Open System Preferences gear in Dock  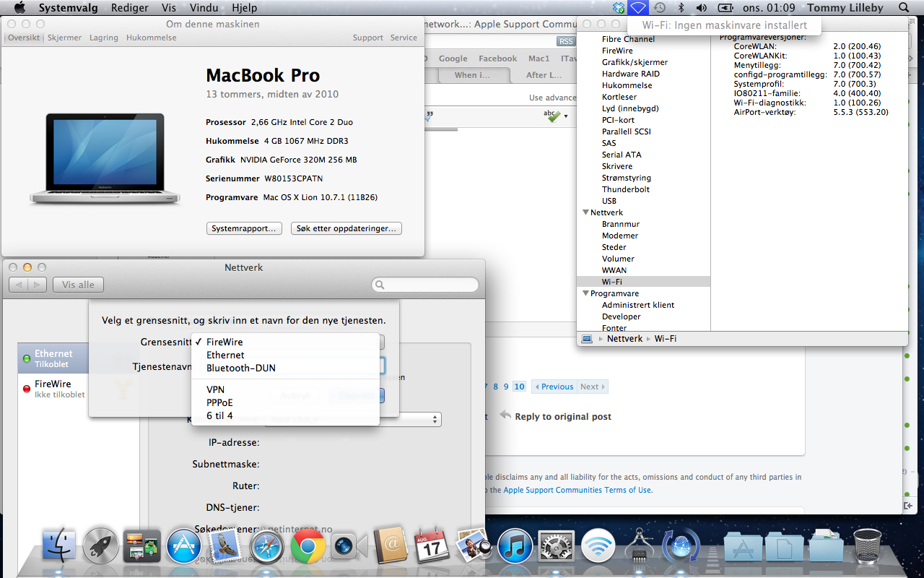[557, 545]
